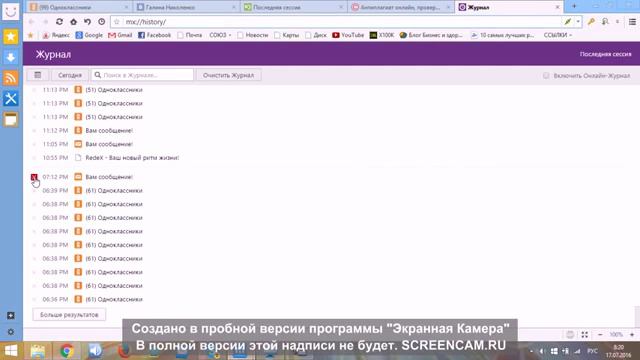Image resolution: width=640 pixels, height=360 pixels.
Task: Open the key password manager icon
Action: 591,22
